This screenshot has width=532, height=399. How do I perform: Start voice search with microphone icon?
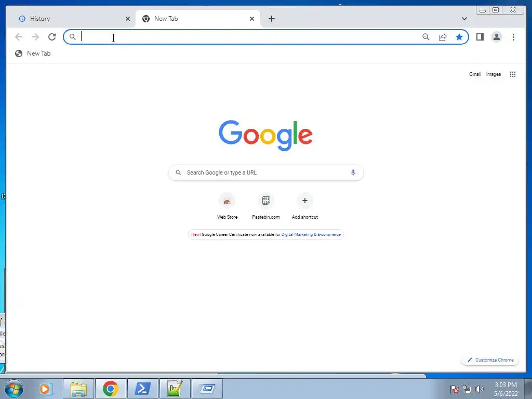click(353, 172)
